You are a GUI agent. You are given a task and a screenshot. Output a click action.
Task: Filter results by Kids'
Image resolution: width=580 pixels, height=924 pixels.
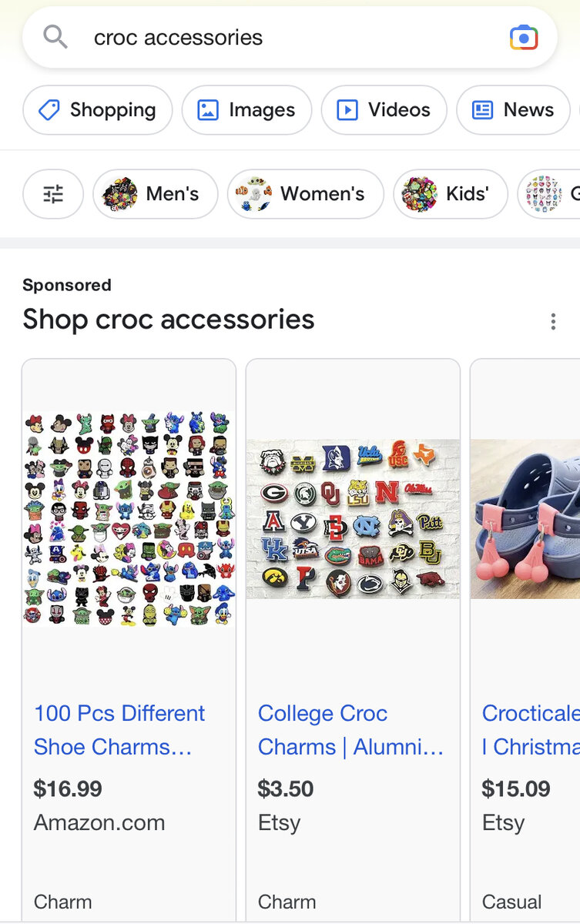450,194
